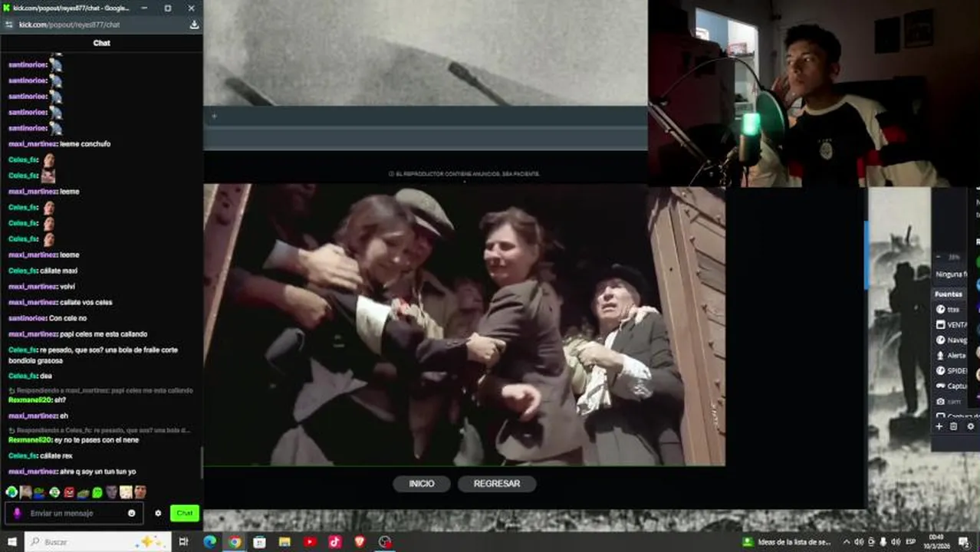This screenshot has height=552, width=980.
Task: Select the 'Naveg' source in Fuentes
Action: [952, 340]
